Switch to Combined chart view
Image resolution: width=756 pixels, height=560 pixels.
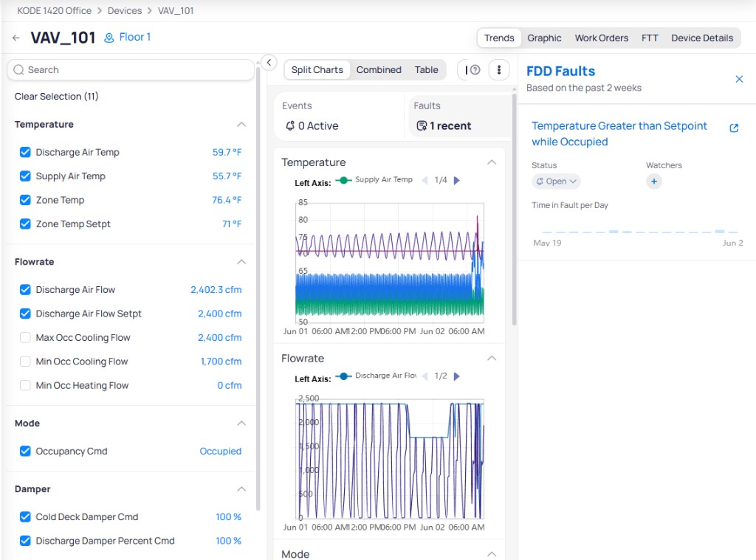click(x=379, y=70)
